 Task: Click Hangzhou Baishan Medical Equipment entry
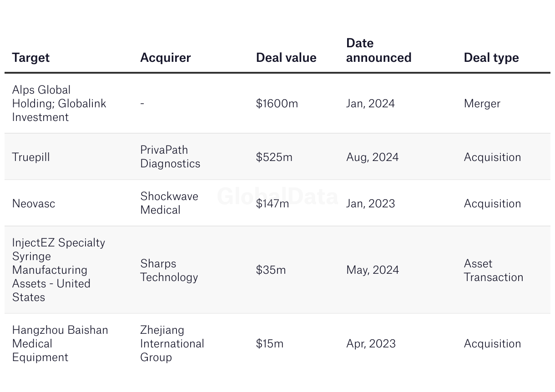(x=60, y=344)
